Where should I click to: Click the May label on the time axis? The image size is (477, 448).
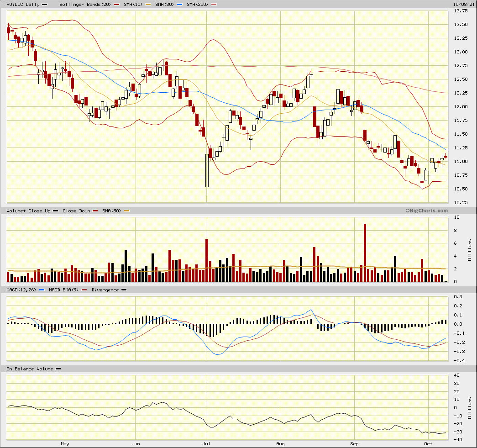[x=65, y=443]
